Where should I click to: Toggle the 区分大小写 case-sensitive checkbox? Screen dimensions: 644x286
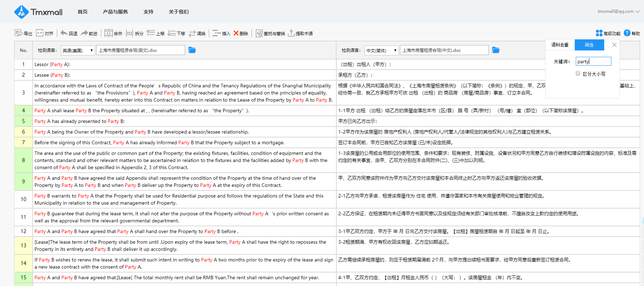coord(578,74)
